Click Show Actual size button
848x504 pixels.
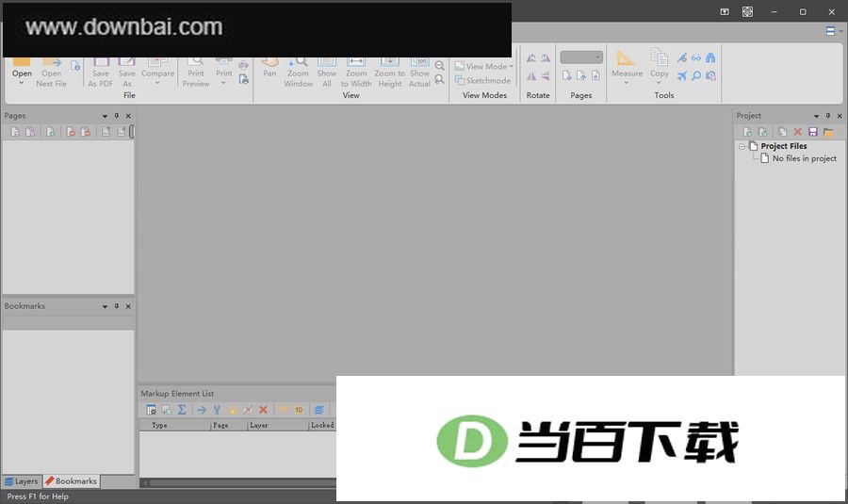[419, 73]
